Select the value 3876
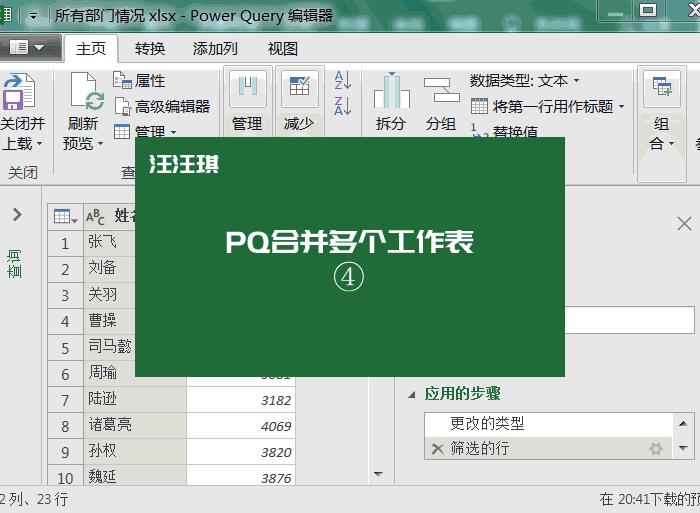Image resolution: width=700 pixels, height=513 pixels. pos(241,476)
